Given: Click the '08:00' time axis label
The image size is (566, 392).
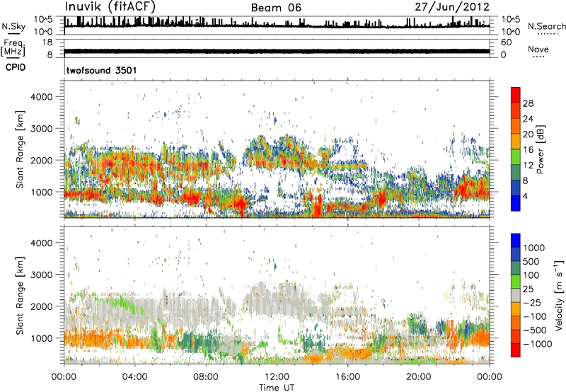Looking at the screenshot, I should coord(206,377).
